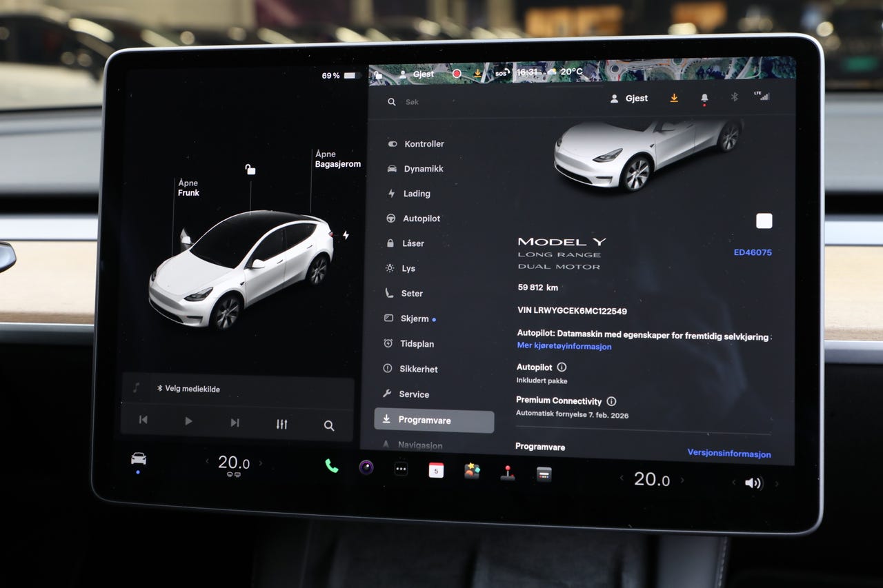Open the Låser menu
This screenshot has width=883, height=588.
[x=405, y=243]
